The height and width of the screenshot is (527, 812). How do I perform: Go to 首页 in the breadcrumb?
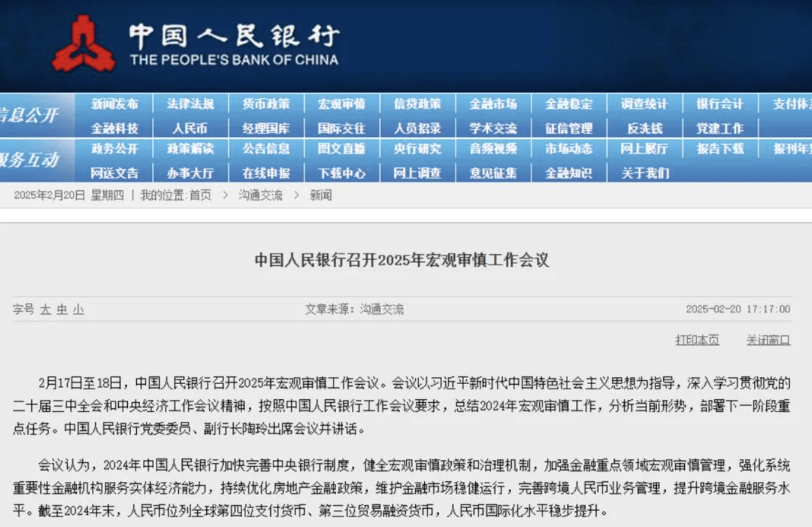pyautogui.click(x=200, y=195)
